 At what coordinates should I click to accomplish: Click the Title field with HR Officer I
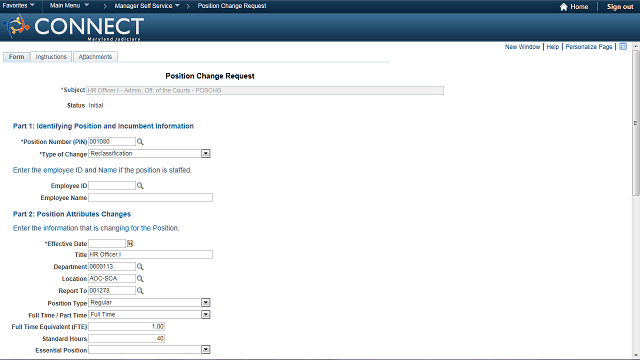[x=150, y=255]
